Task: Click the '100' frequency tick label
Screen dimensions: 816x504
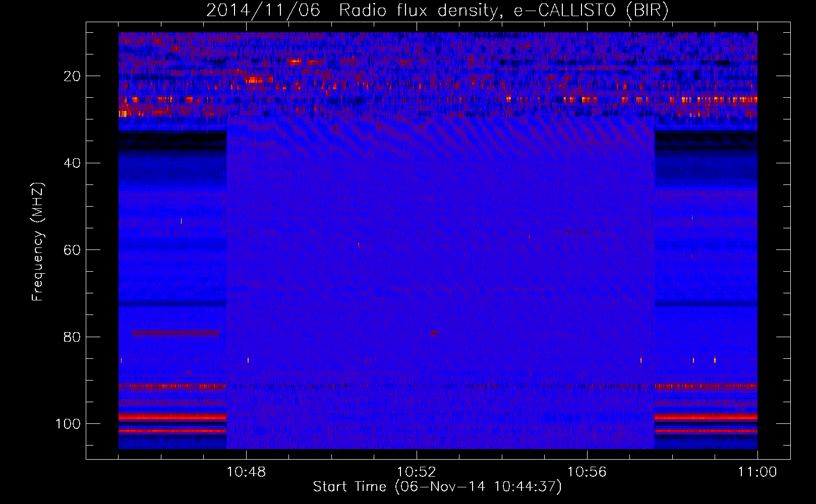Action: (x=68, y=424)
